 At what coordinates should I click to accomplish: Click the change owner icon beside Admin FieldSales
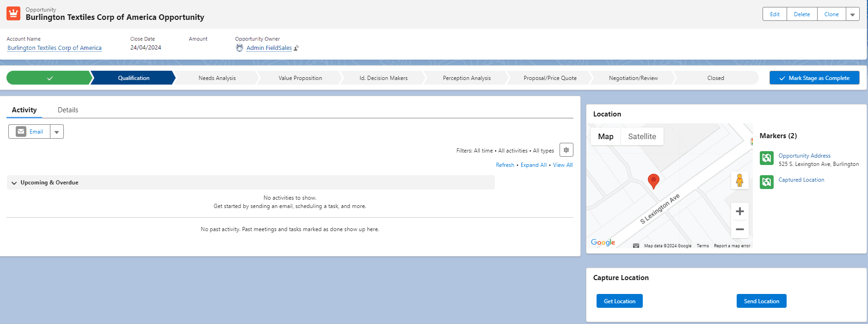[x=296, y=48]
